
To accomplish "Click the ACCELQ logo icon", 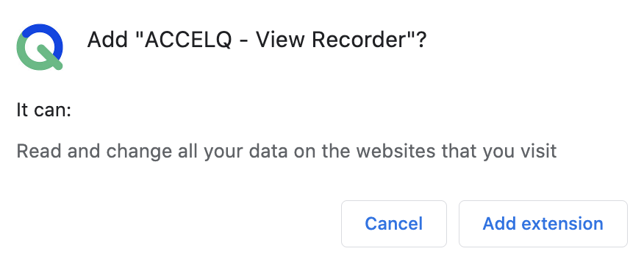I will pyautogui.click(x=40, y=47).
